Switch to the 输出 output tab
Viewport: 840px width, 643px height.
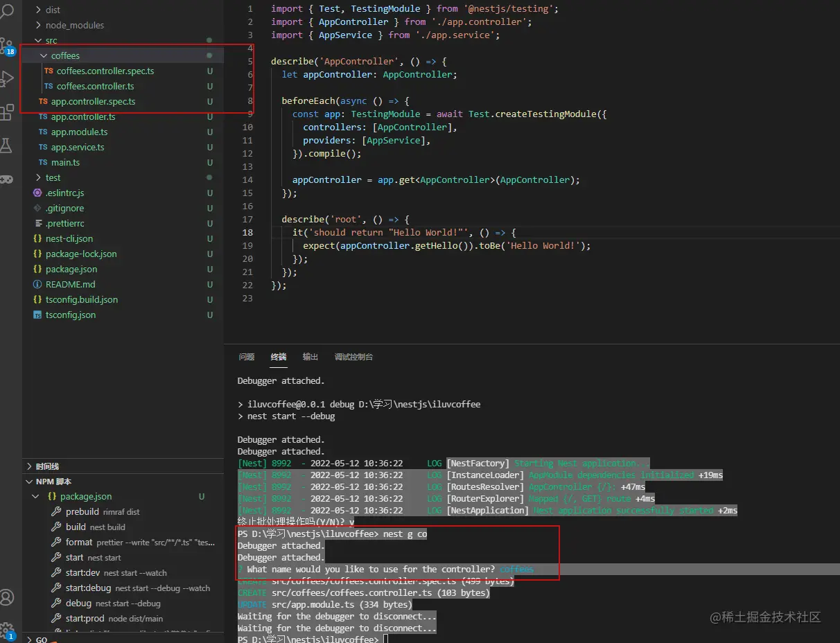(x=310, y=357)
